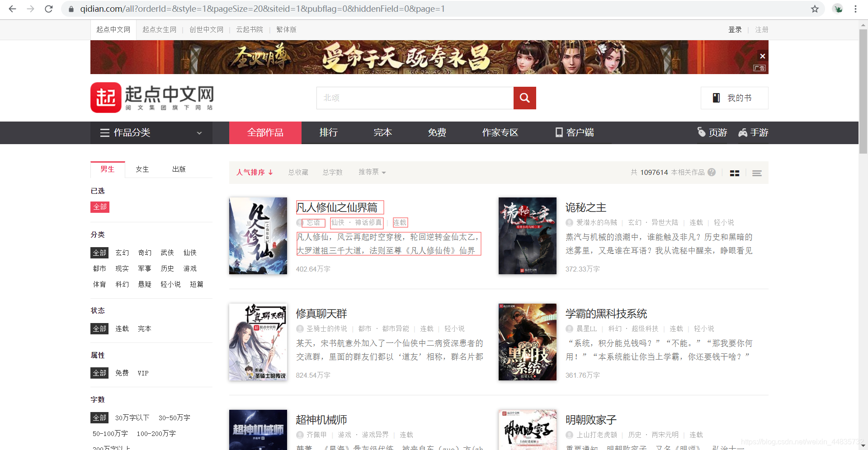Click the page vertical scrollbar
The height and width of the screenshot is (450, 868).
863,93
